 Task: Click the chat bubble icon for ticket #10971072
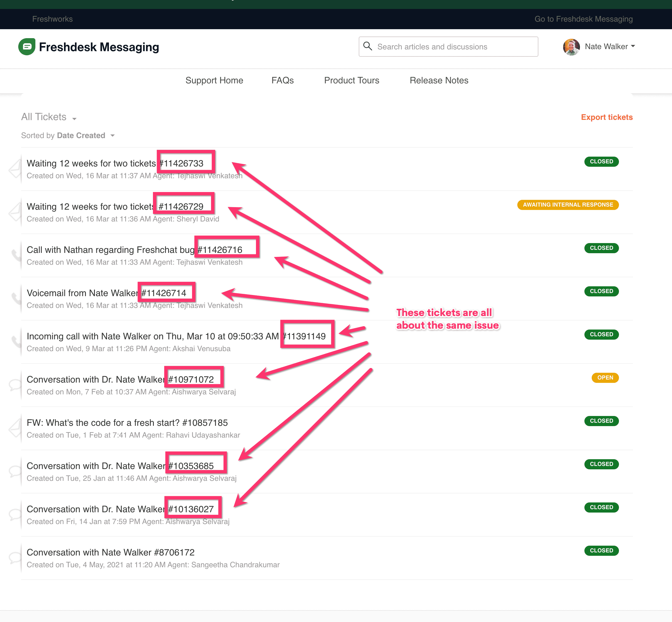(x=15, y=385)
